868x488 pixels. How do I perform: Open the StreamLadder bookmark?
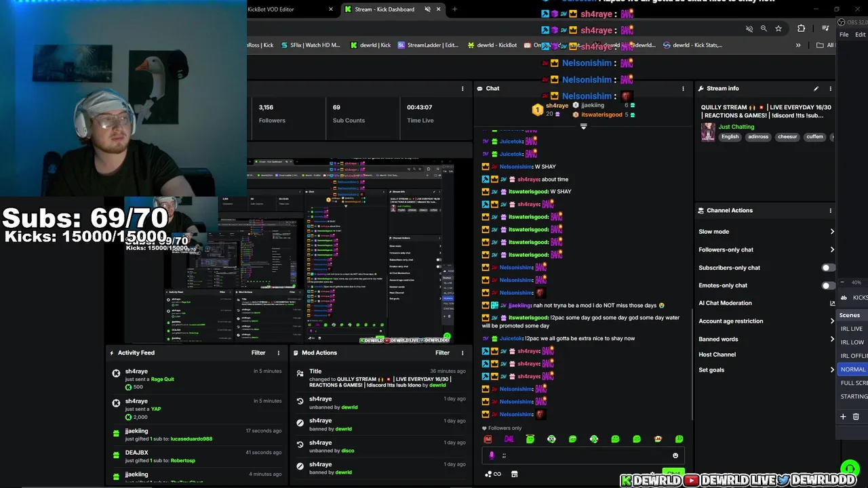tap(429, 45)
